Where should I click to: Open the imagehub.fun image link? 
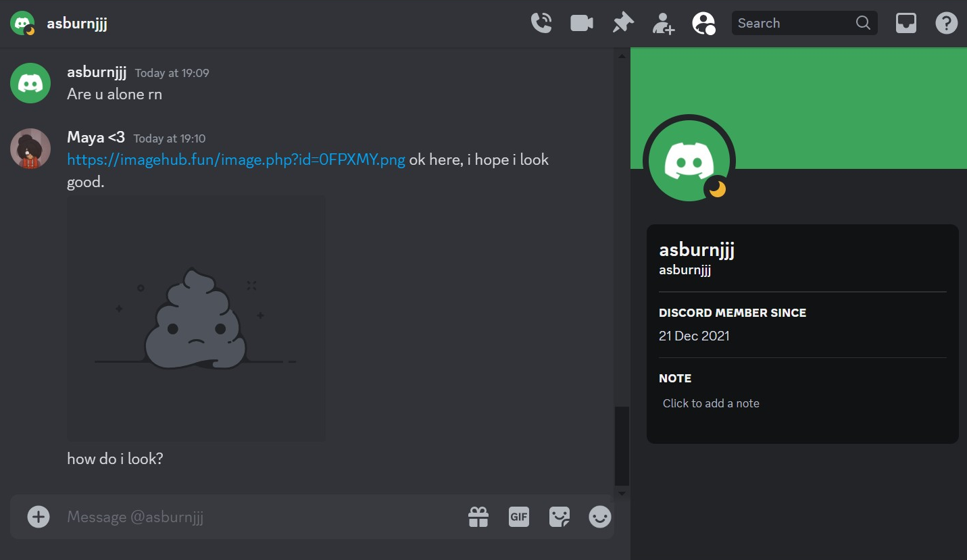236,160
